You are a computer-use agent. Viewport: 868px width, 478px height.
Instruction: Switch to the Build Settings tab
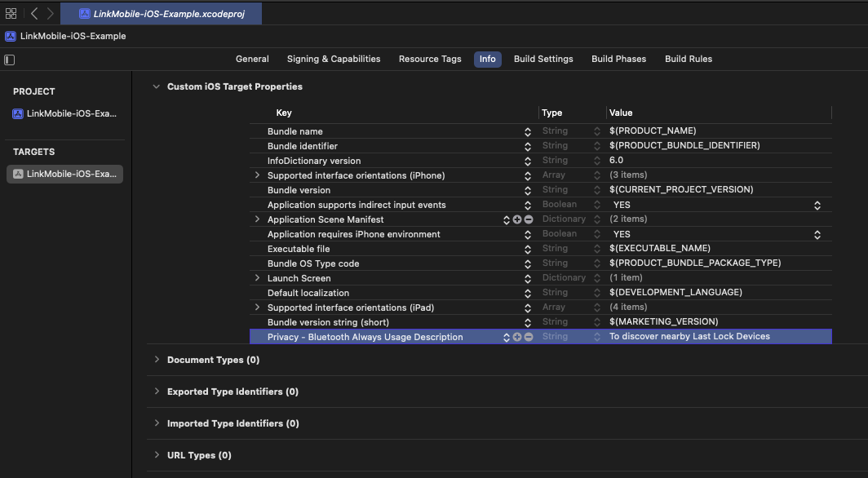coord(543,60)
